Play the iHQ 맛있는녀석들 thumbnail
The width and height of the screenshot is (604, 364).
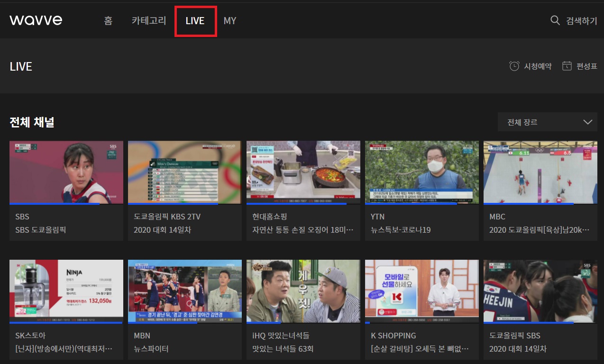[303, 291]
